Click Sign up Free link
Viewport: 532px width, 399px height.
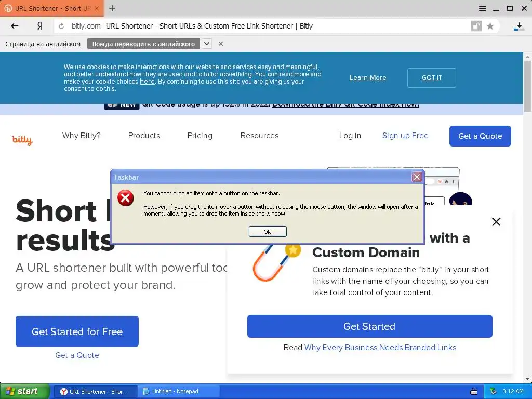pyautogui.click(x=405, y=136)
